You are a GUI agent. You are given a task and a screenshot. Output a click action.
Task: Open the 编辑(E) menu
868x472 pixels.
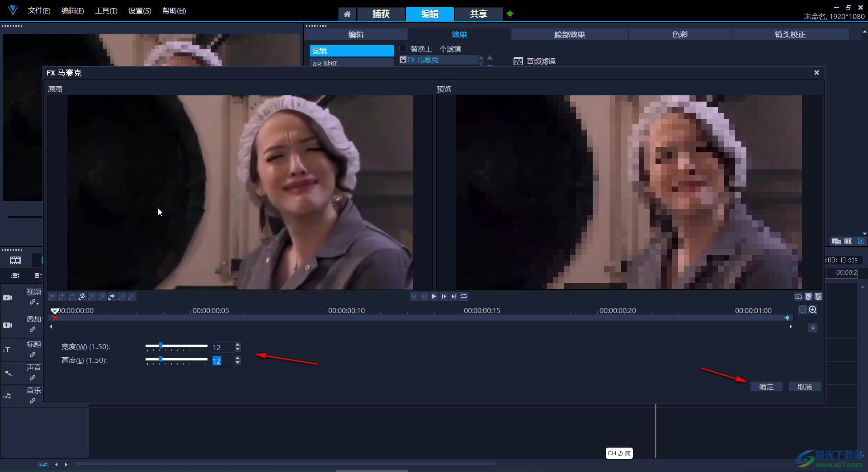(x=72, y=11)
